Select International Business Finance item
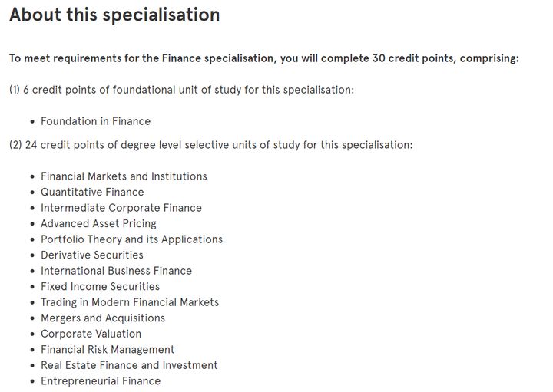This screenshot has height=392, width=553. (117, 271)
